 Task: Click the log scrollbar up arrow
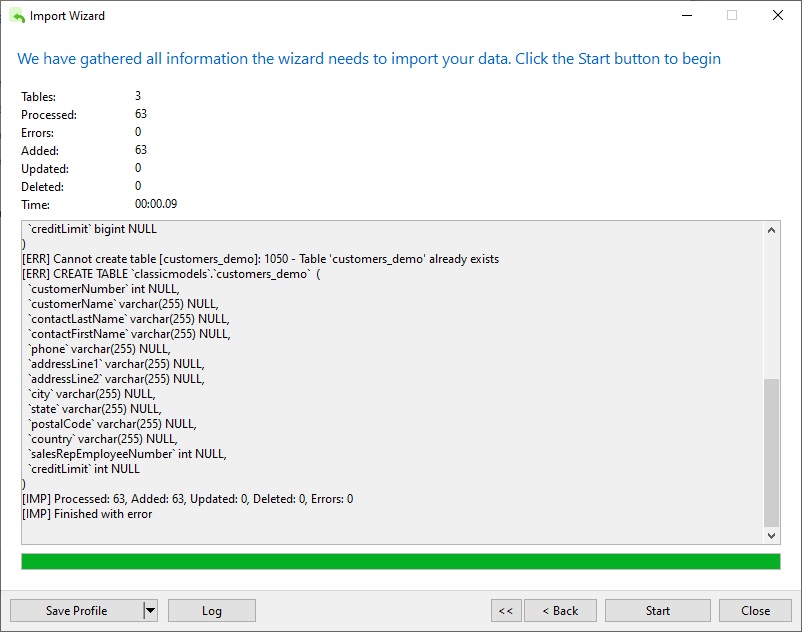tap(771, 230)
